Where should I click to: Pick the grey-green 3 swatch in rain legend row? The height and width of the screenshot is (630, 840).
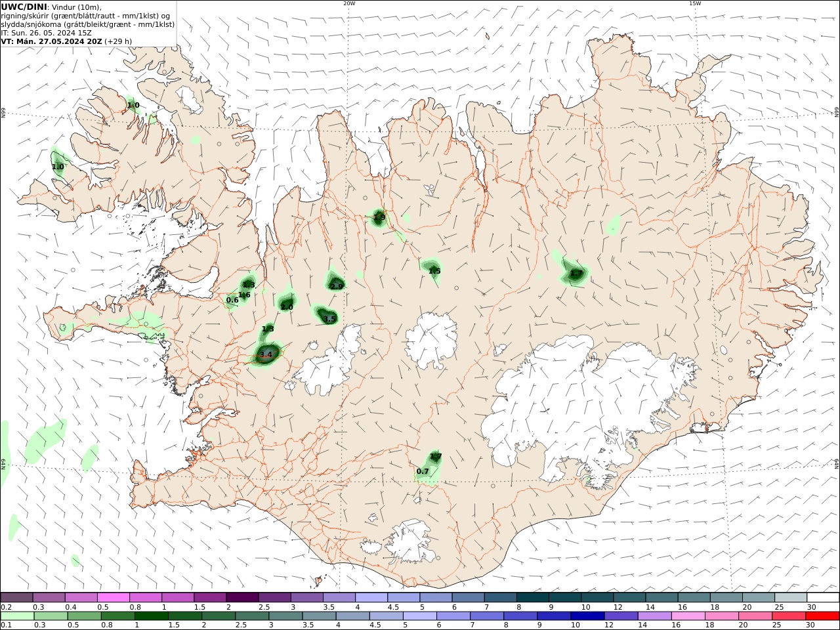285,616
